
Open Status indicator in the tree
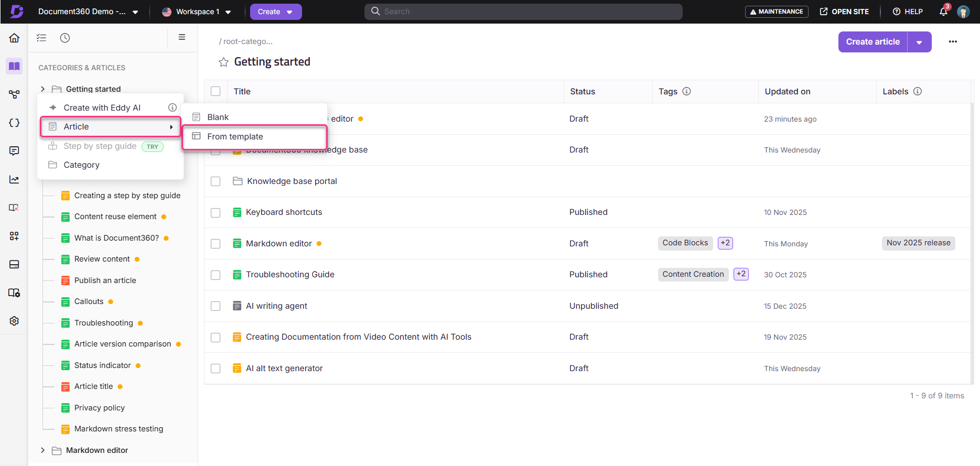(102, 365)
